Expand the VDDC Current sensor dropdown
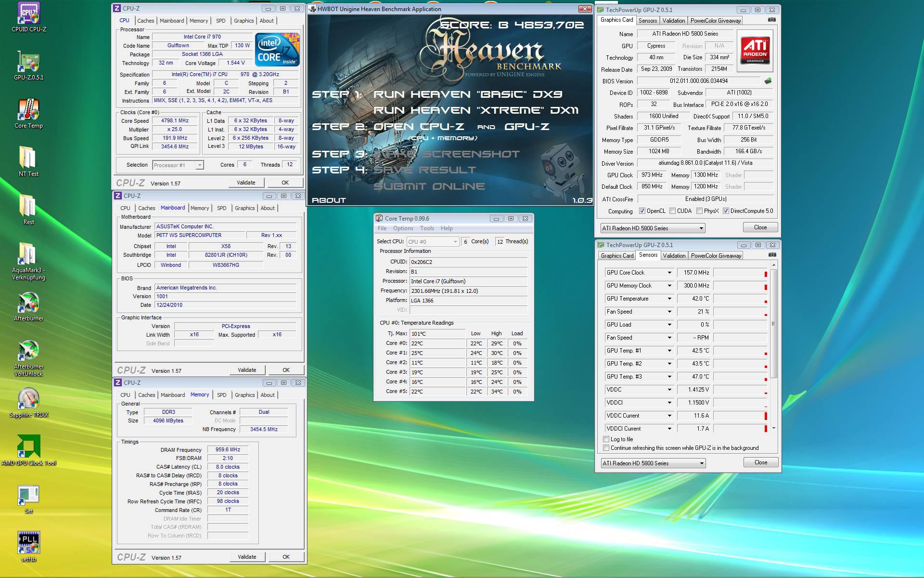The height and width of the screenshot is (578, 924). [x=669, y=416]
